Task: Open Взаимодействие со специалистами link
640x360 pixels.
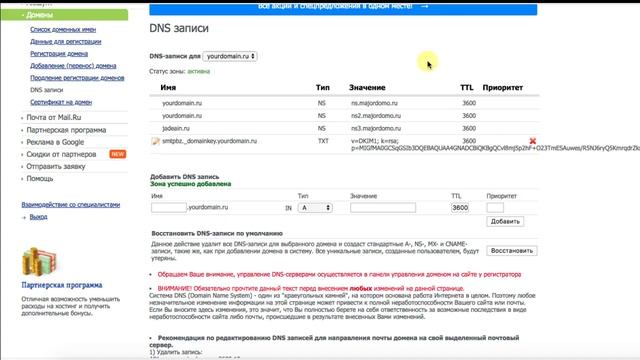Action: [x=71, y=204]
